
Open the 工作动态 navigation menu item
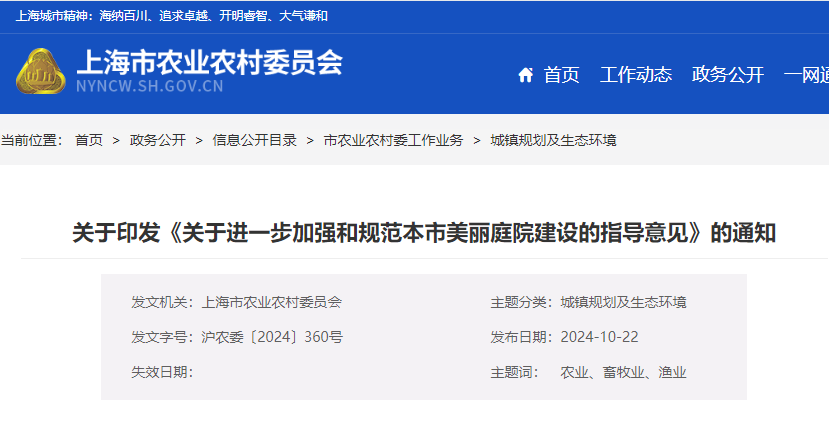[x=636, y=75]
